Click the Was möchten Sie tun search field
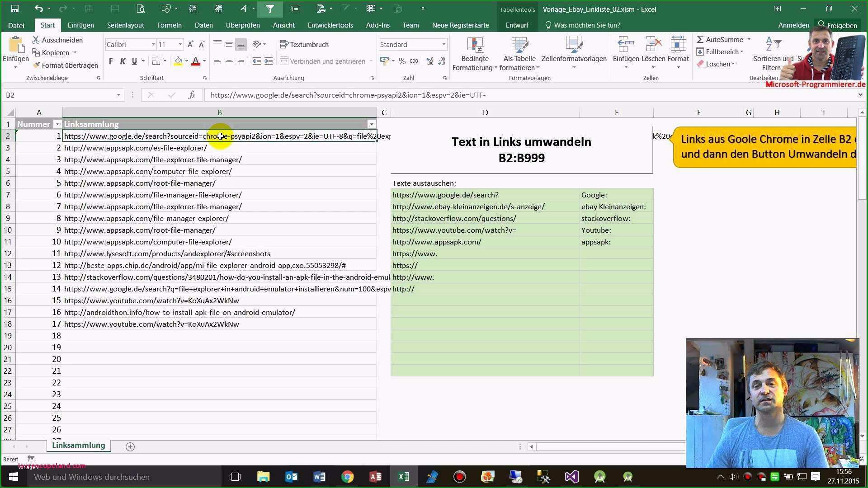Image resolution: width=868 pixels, height=488 pixels. pos(583,25)
